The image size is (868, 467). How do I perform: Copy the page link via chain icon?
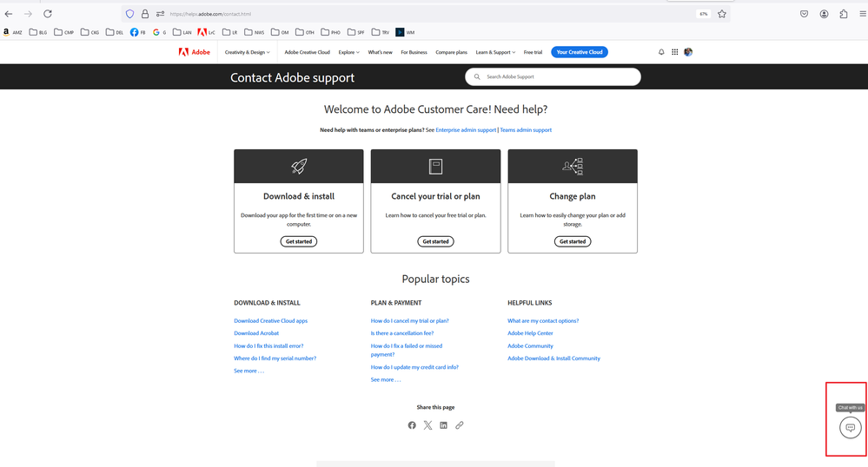click(460, 425)
